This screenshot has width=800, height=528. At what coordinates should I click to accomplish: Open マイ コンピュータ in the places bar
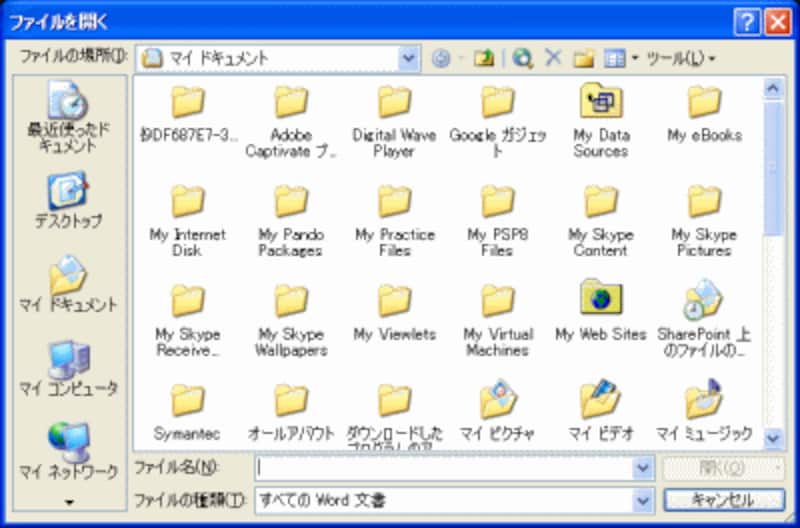(x=68, y=369)
